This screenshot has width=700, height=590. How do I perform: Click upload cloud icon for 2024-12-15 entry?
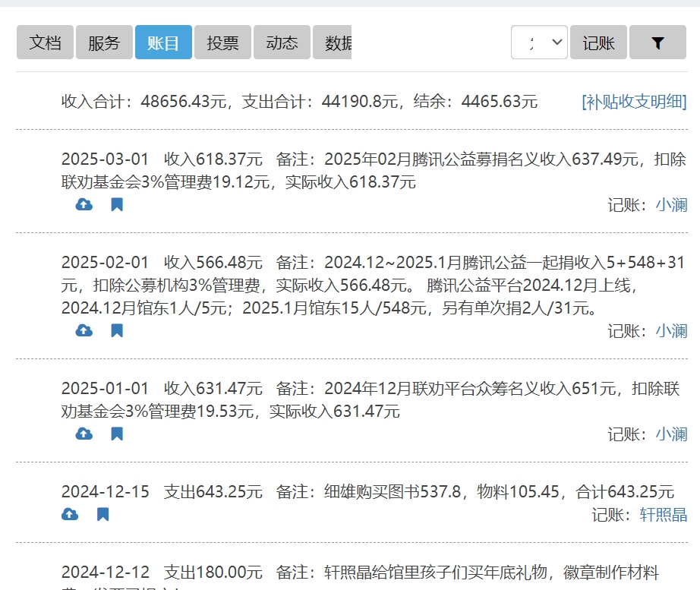pyautogui.click(x=70, y=514)
